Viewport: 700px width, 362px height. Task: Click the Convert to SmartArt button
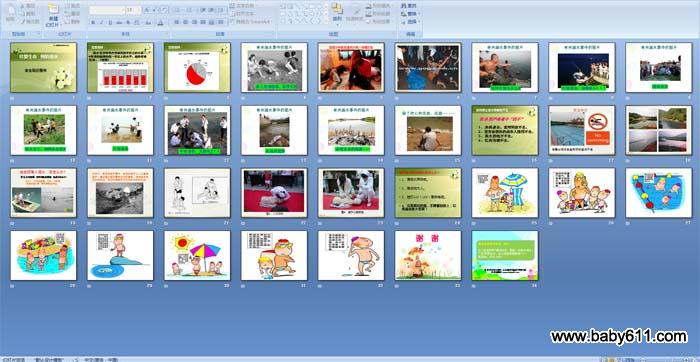click(249, 21)
